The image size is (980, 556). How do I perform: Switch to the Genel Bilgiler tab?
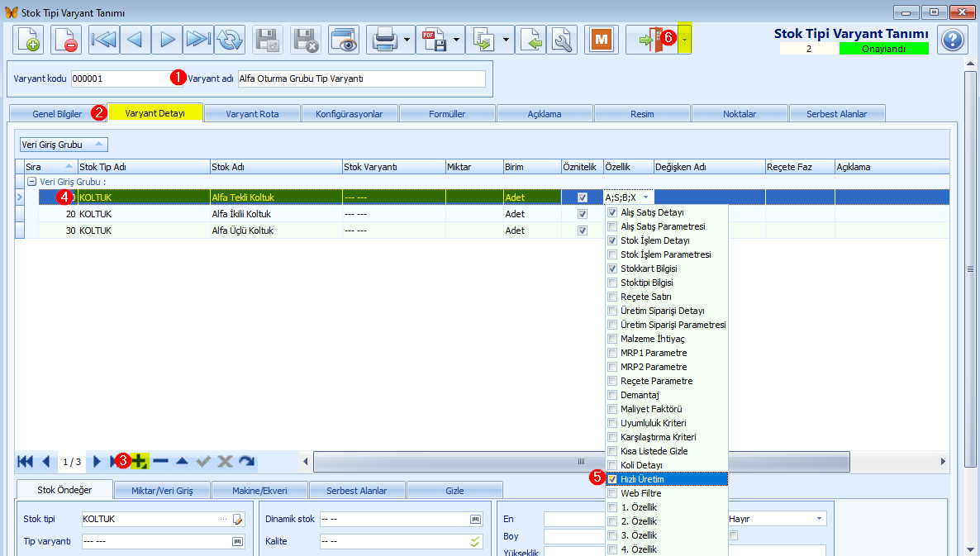coord(58,114)
